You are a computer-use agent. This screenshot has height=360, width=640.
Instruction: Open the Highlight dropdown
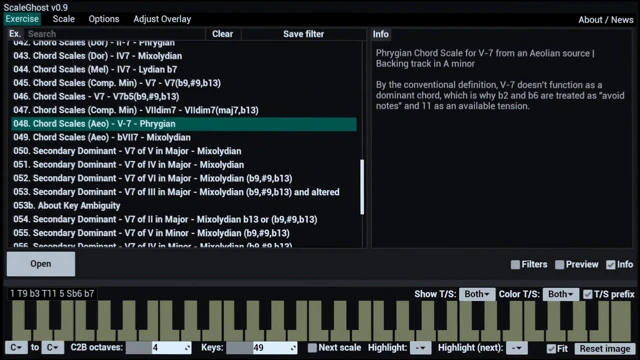coord(420,348)
